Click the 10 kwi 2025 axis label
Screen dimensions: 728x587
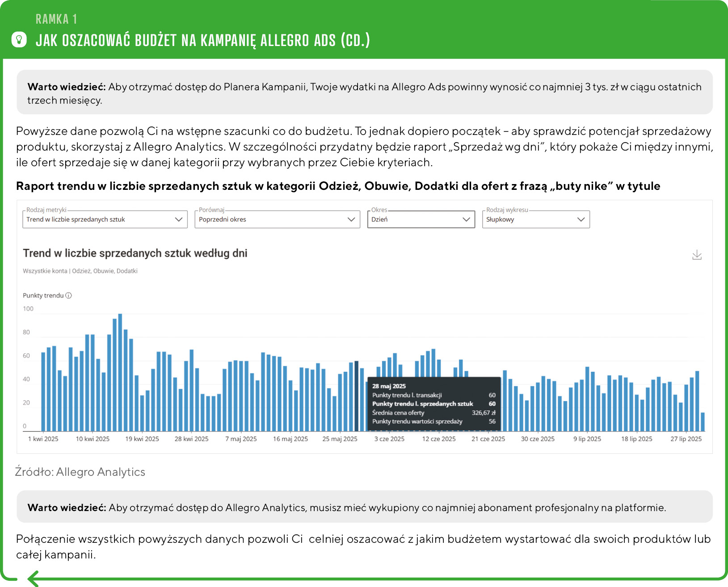coord(93,439)
